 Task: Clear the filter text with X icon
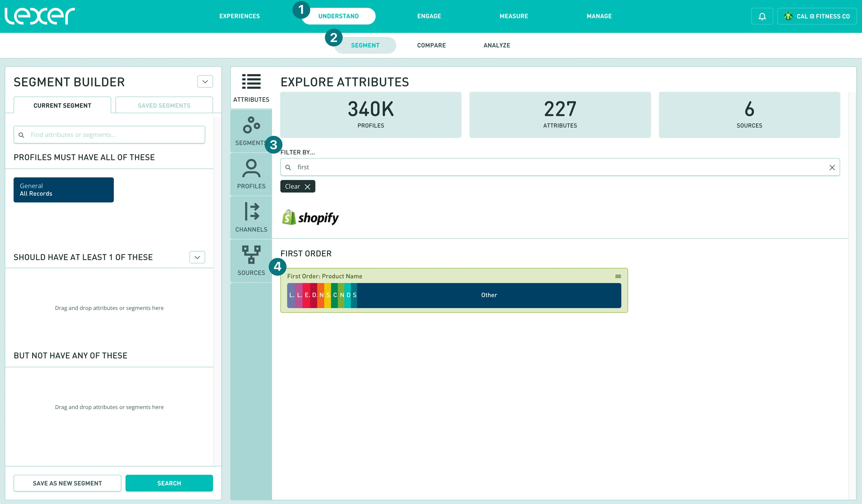832,167
